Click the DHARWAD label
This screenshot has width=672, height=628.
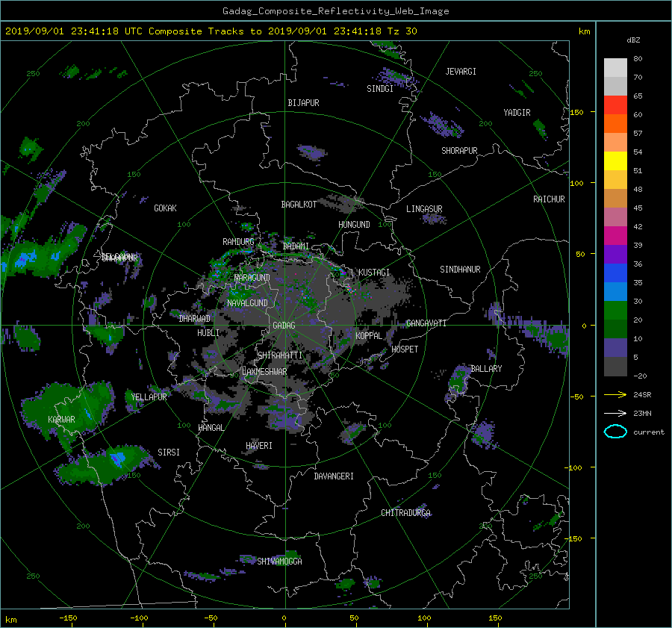195,319
